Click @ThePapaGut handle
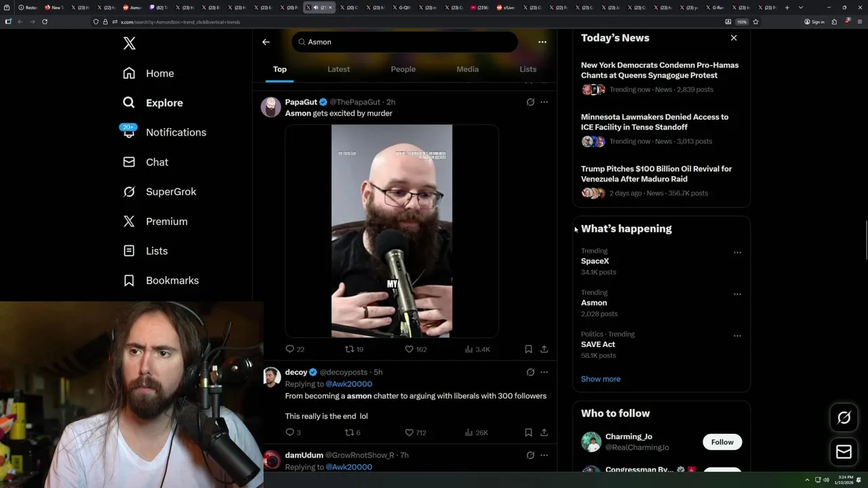Screen dimensions: 868x488 [355, 102]
